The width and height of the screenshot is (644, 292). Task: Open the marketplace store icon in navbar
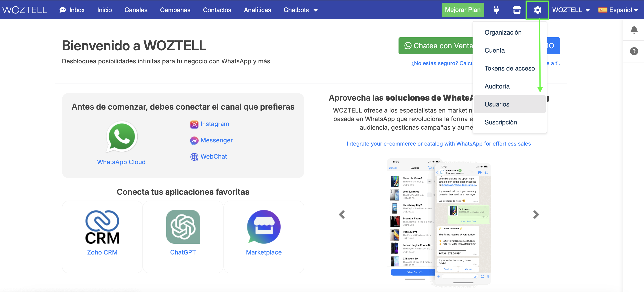click(517, 10)
